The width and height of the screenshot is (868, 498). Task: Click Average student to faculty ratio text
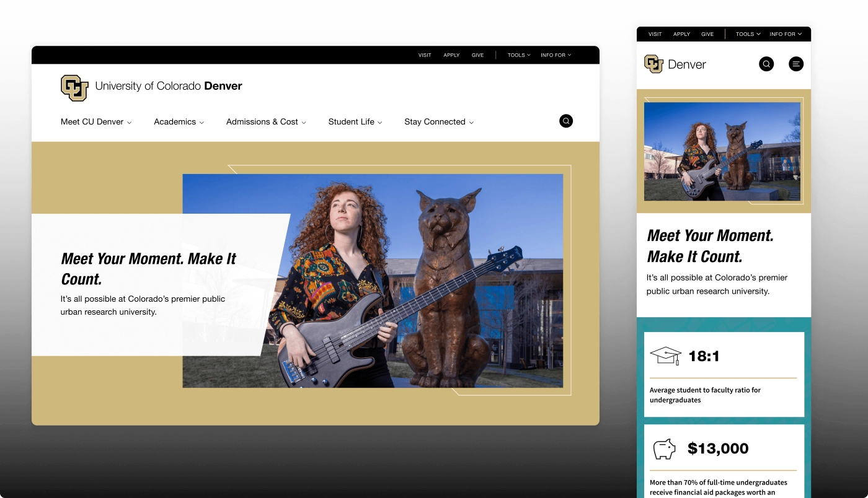[x=705, y=395]
